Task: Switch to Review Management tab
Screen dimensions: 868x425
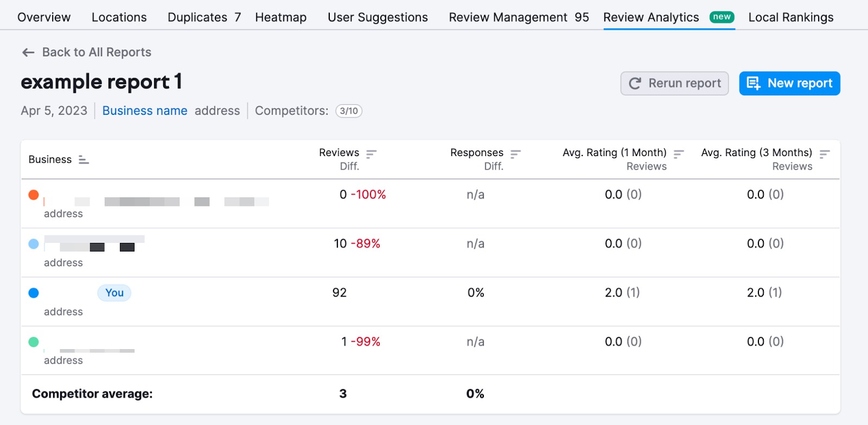Action: click(x=519, y=17)
